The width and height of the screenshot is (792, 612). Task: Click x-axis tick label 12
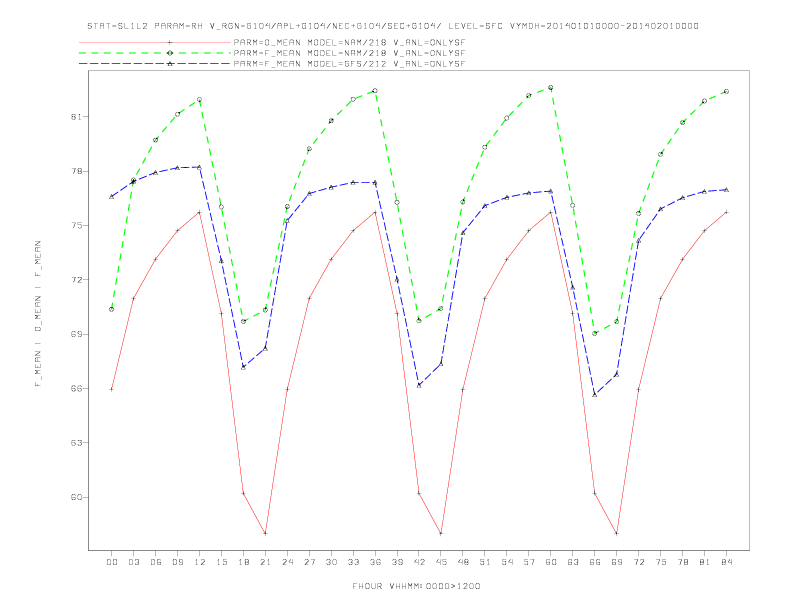tap(200, 562)
